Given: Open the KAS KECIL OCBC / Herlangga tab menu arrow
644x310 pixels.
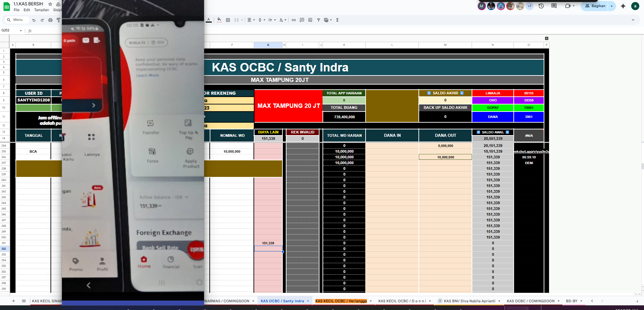Looking at the screenshot, I should (371, 301).
